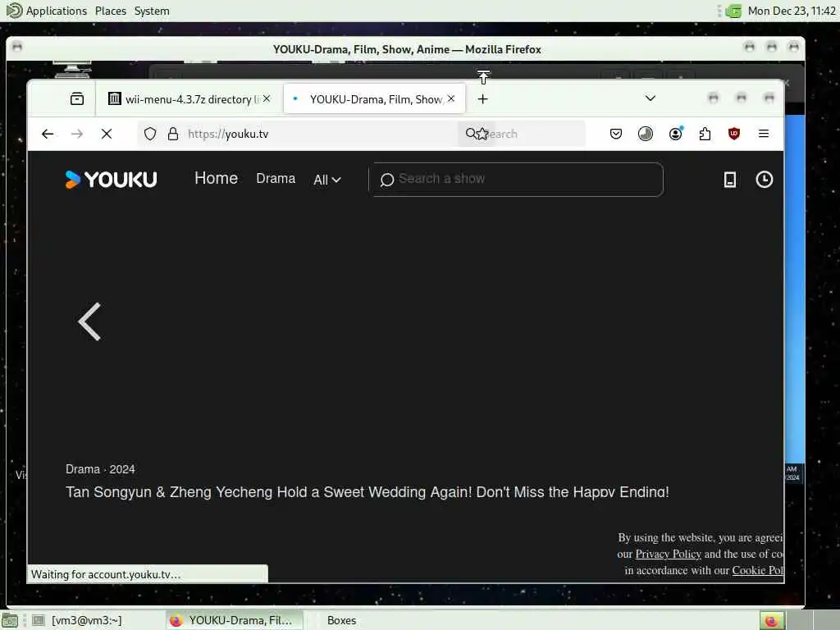840x630 pixels.
Task: Click the toolbar container/theme circle icon
Action: 646,134
